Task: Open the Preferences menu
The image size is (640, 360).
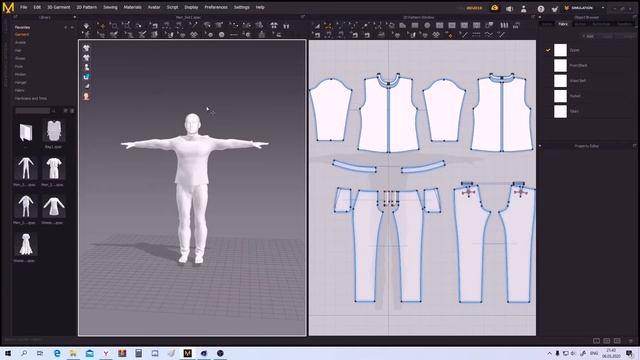Action: click(216, 7)
